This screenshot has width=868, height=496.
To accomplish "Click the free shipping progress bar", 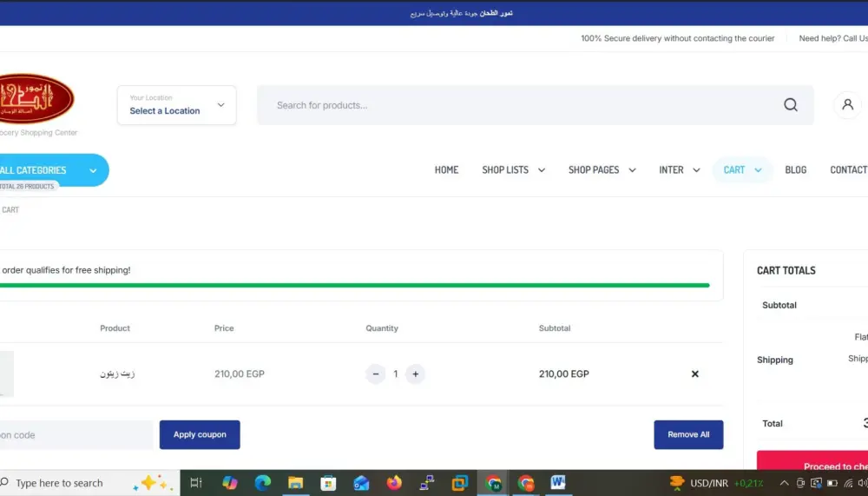I will (x=354, y=286).
